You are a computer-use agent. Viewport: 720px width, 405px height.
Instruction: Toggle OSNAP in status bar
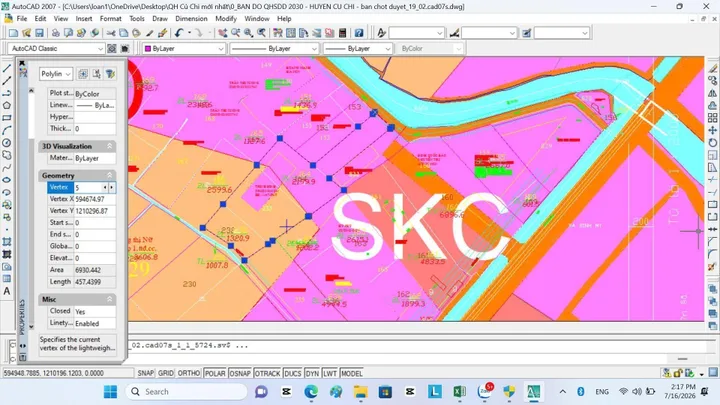tap(240, 373)
